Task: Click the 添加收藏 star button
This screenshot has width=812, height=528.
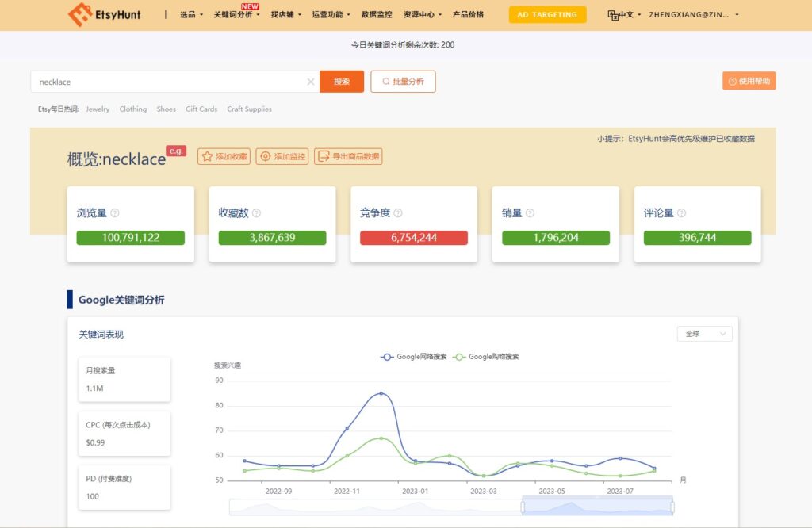Action: pos(224,157)
